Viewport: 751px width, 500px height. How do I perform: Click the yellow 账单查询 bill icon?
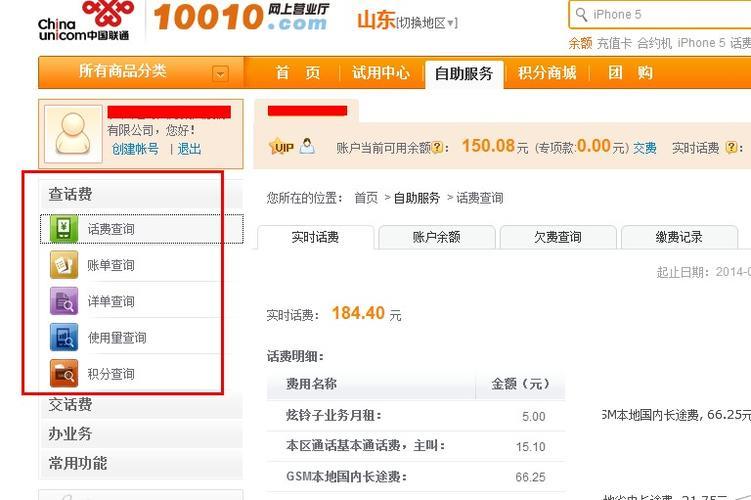click(64, 265)
